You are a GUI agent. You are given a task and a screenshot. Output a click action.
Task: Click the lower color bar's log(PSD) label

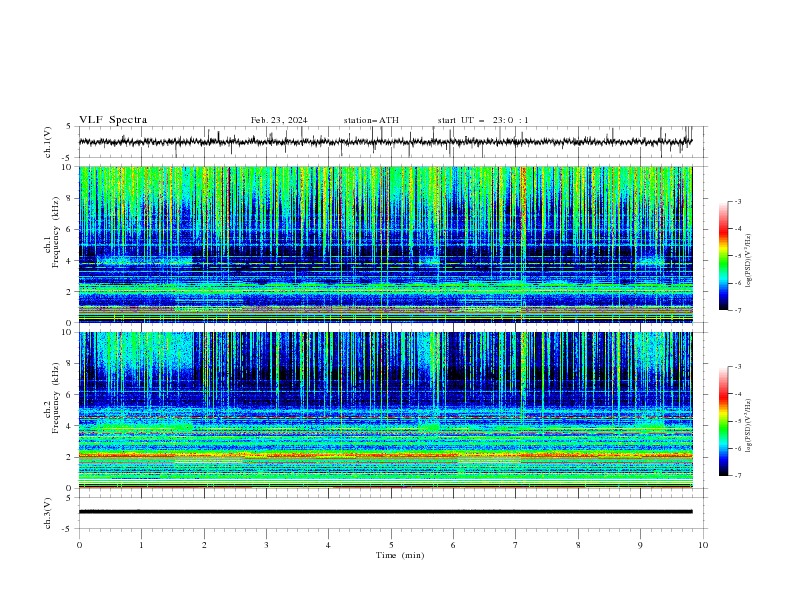(x=749, y=425)
